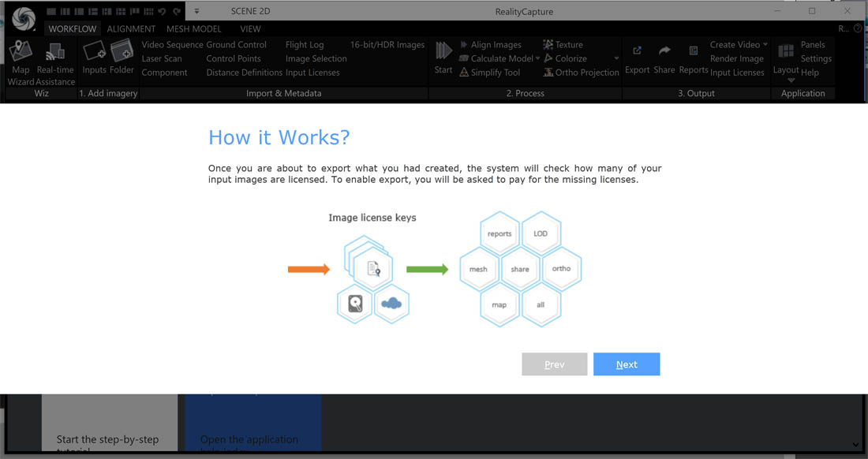Open the MESH MODEL tab

pos(194,28)
